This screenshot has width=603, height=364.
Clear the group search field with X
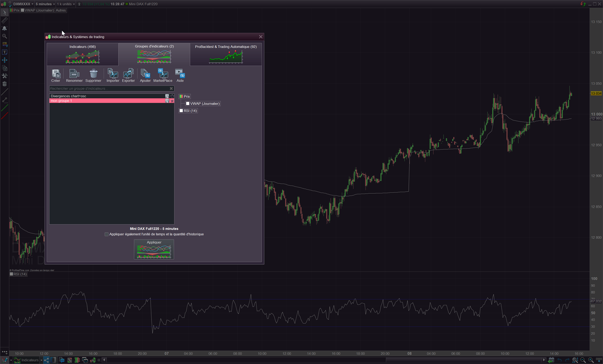[171, 88]
